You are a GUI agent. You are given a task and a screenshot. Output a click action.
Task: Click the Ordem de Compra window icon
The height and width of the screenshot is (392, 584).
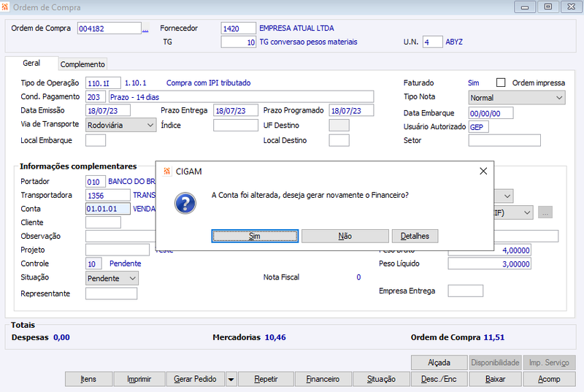tap(5, 7)
